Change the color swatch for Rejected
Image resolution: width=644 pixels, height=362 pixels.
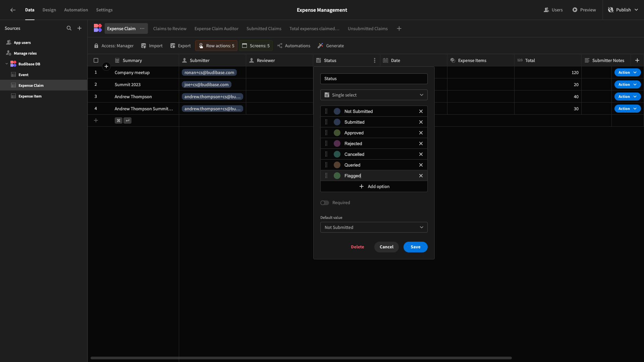(x=337, y=143)
